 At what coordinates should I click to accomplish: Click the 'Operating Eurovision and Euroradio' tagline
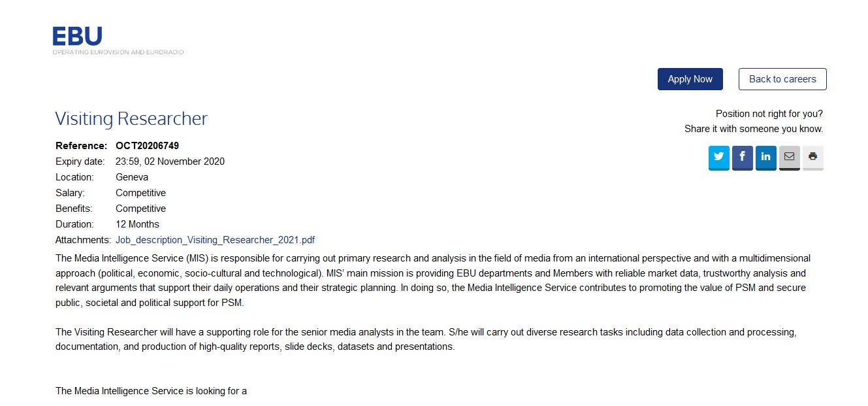118,52
